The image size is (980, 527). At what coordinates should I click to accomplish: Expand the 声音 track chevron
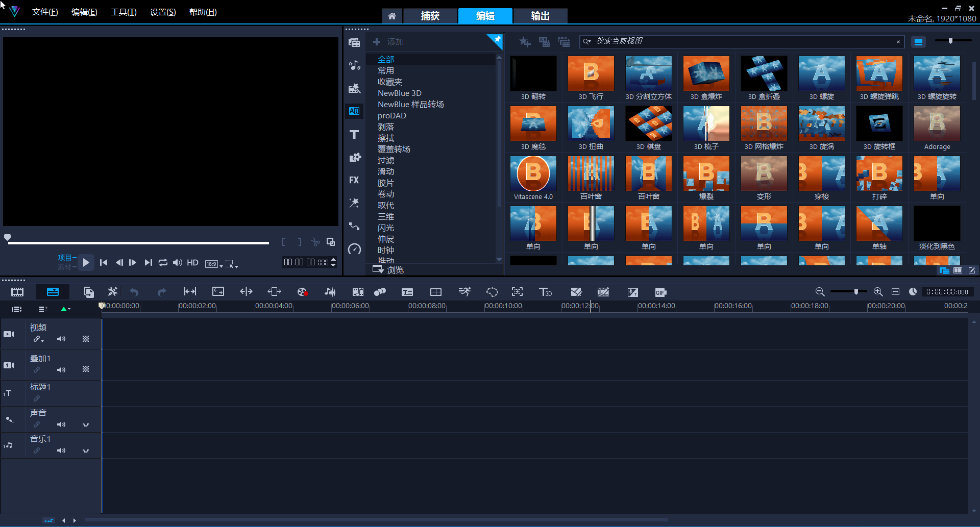point(86,424)
